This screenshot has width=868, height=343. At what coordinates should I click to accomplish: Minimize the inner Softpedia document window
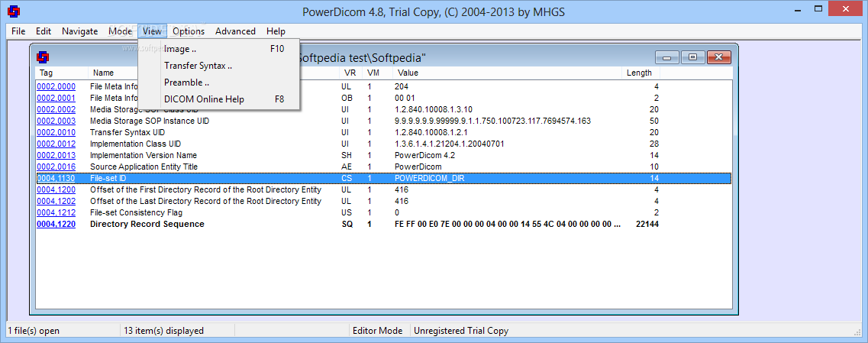(667, 57)
